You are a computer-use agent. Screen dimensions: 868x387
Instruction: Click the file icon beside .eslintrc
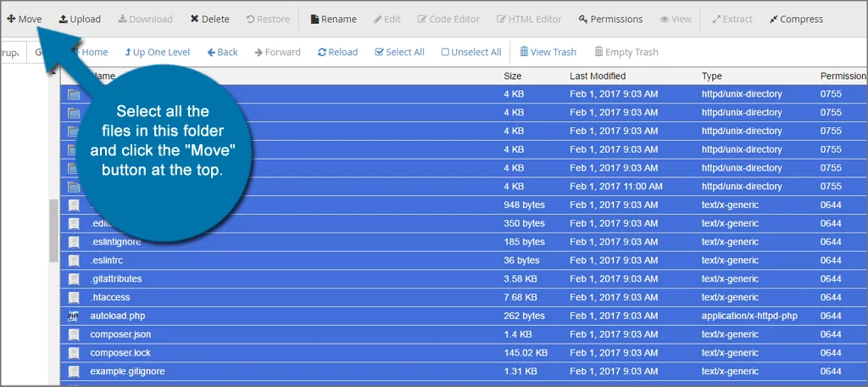pos(74,261)
